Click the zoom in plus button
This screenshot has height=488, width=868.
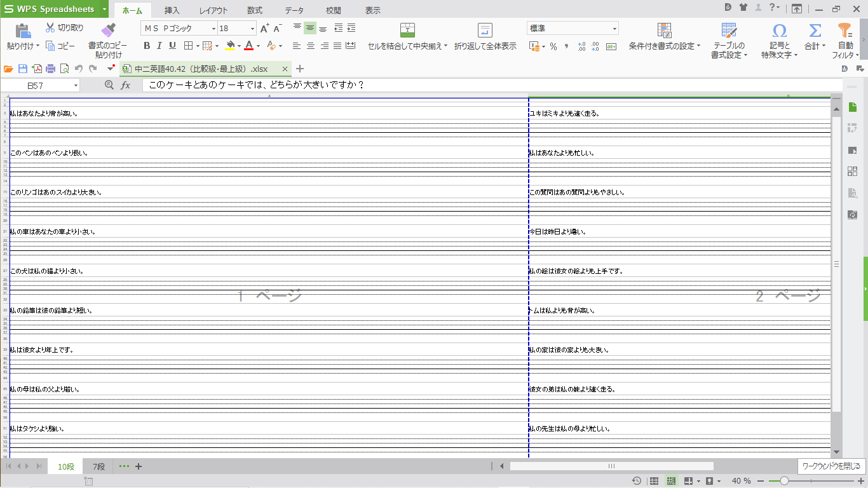point(861,481)
